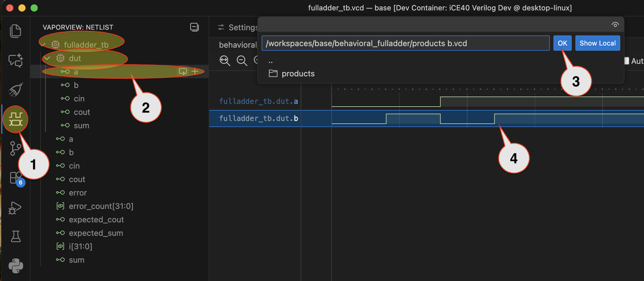
Task: Open the Source Control view
Action: click(16, 148)
